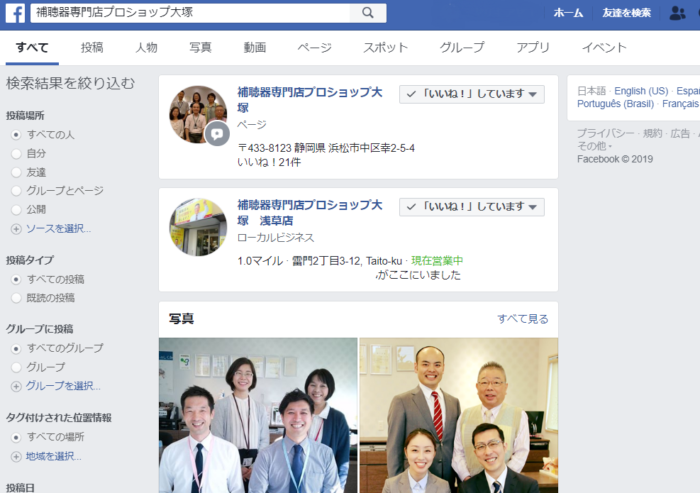The height and width of the screenshot is (493, 700).
Task: Click the 日本語 language label
Action: tap(592, 91)
